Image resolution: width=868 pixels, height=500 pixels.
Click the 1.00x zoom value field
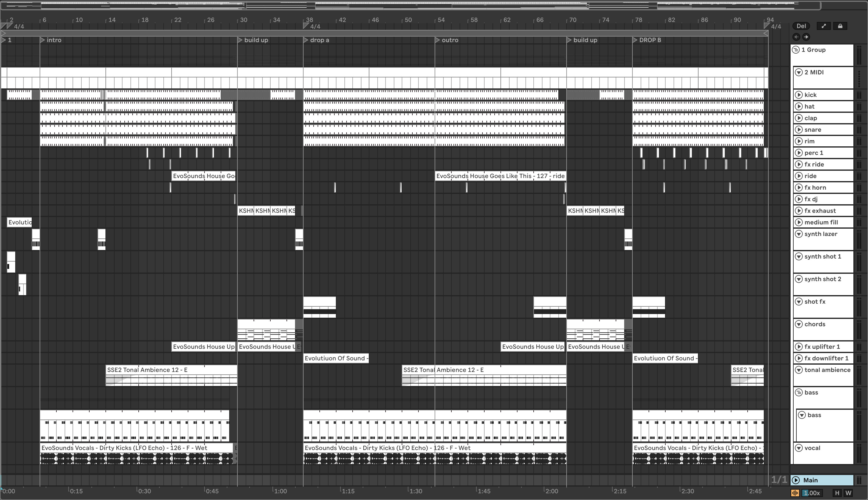812,493
